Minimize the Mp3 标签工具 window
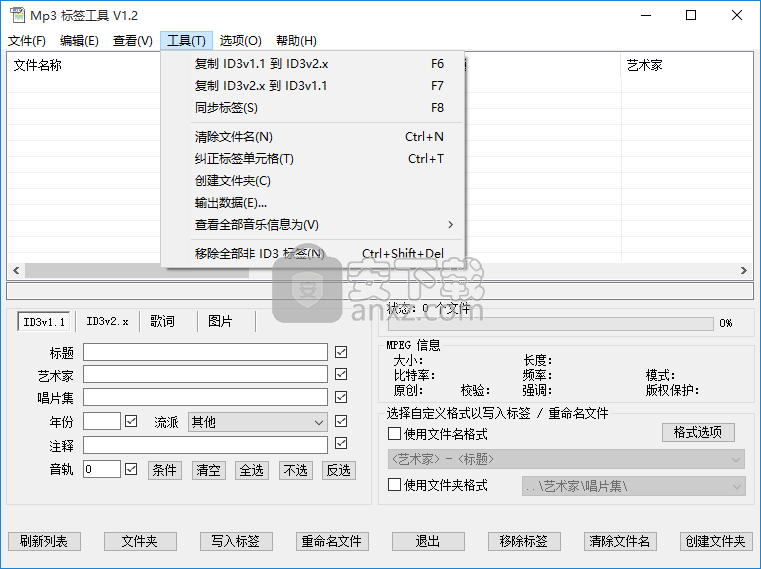The height and width of the screenshot is (569, 761). click(646, 16)
